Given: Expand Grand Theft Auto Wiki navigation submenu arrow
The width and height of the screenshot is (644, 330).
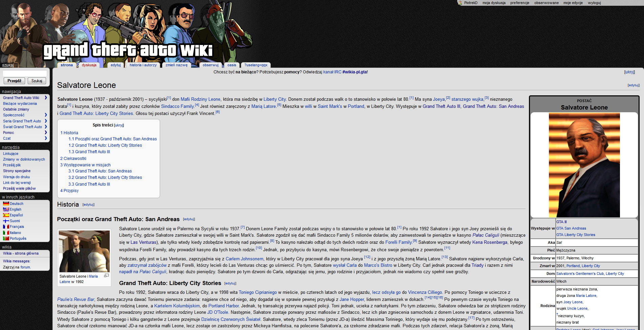Looking at the screenshot, I should [46, 98].
